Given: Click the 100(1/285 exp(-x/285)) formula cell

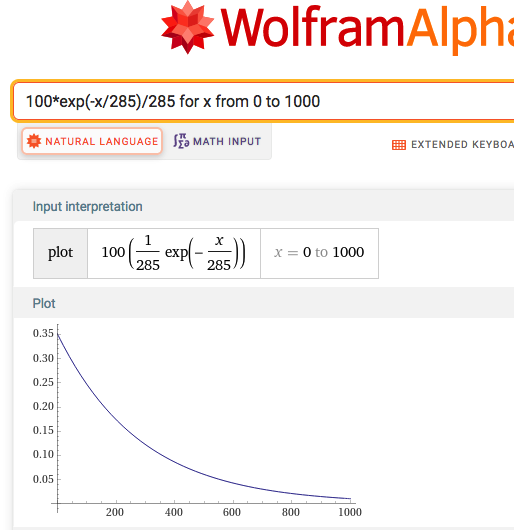Looking at the screenshot, I should pos(174,253).
